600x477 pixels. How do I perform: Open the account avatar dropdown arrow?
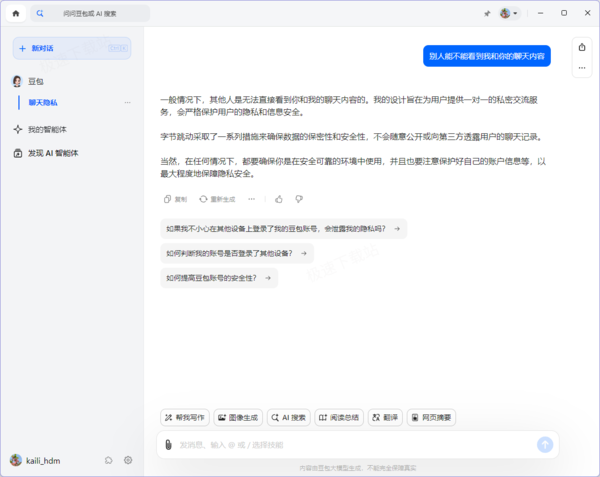tap(515, 13)
